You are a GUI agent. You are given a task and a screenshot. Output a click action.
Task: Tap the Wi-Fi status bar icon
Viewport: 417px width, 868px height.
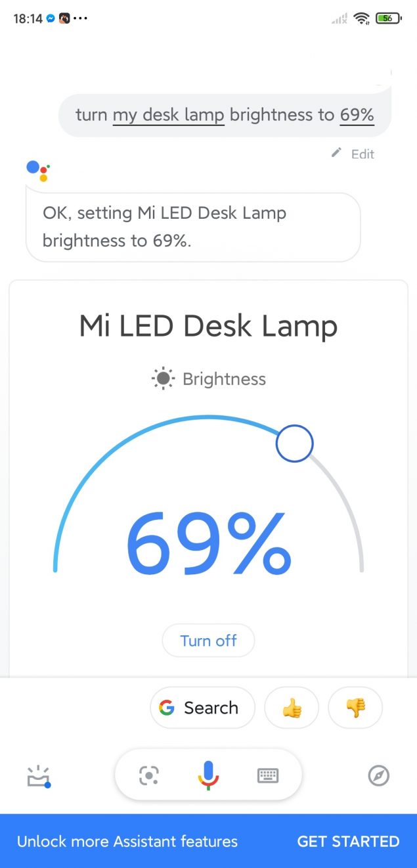coord(361,18)
